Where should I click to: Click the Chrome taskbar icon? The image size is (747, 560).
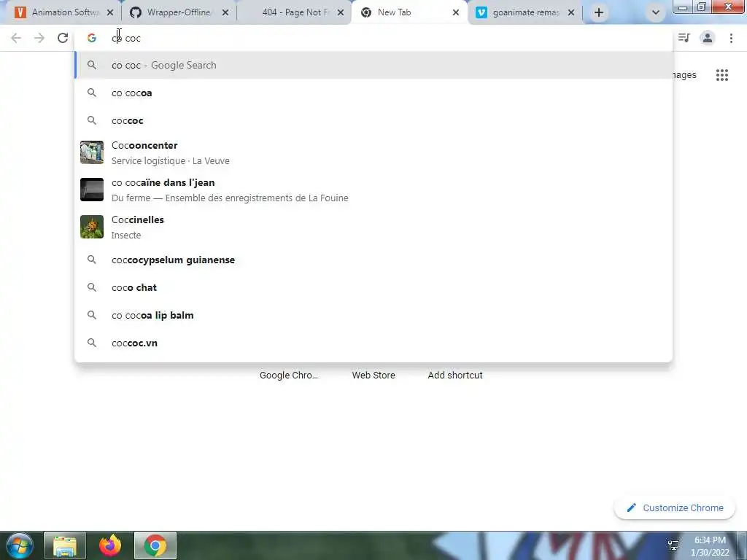click(155, 545)
